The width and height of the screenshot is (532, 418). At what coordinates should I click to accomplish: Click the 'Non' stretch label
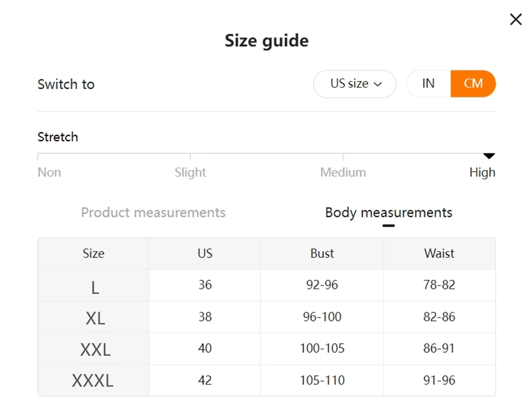(49, 173)
